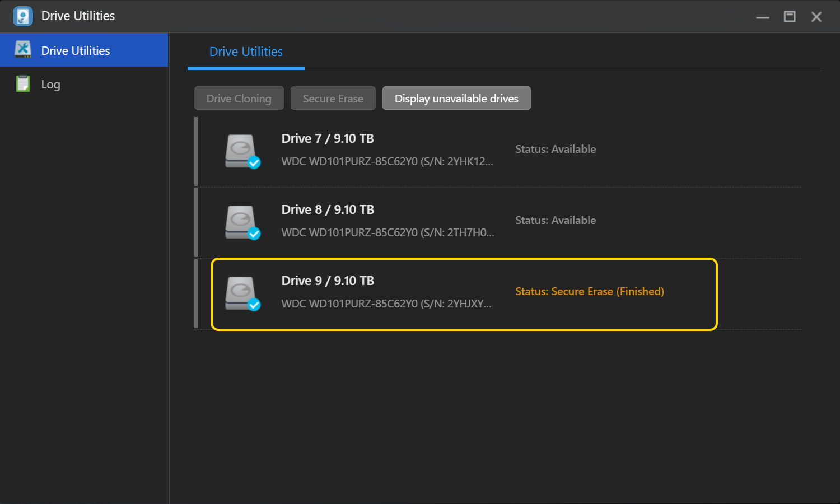Click the Drive 8 disk icon
840x504 pixels.
pyautogui.click(x=242, y=222)
